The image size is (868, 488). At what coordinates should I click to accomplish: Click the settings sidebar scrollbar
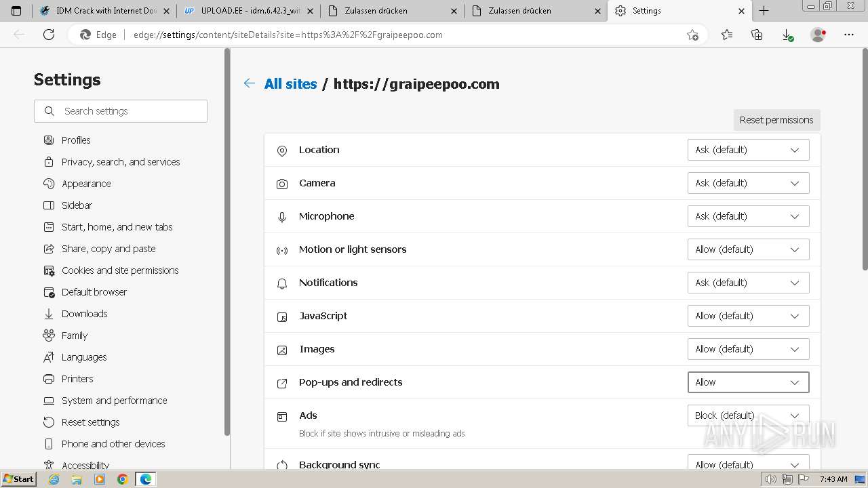[227, 242]
